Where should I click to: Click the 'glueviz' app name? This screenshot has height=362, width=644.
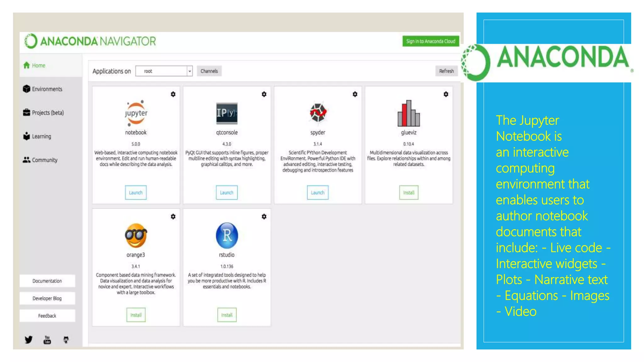point(409,133)
